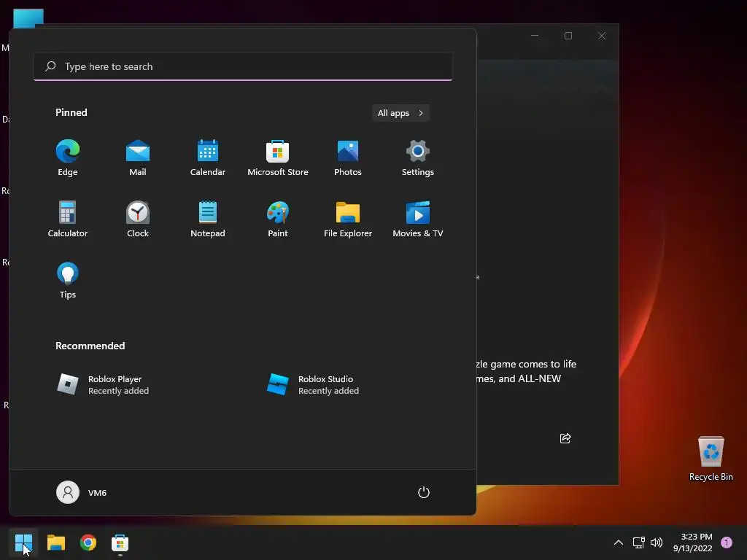The width and height of the screenshot is (747, 560).
Task: Launch the Paint app
Action: click(278, 219)
